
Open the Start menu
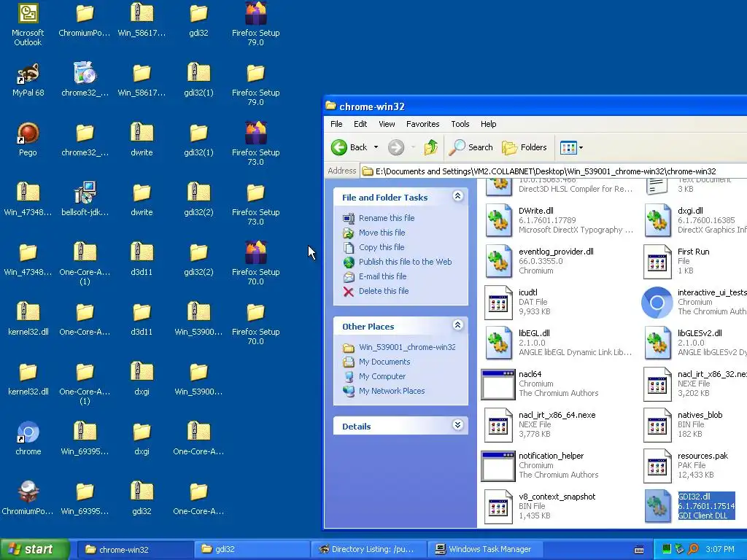coord(34,550)
